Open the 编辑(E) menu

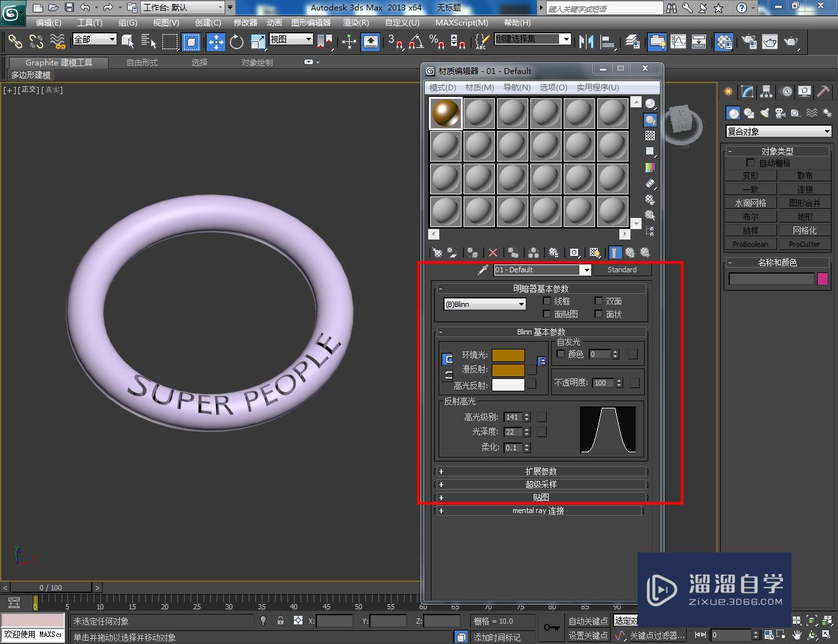click(x=48, y=22)
